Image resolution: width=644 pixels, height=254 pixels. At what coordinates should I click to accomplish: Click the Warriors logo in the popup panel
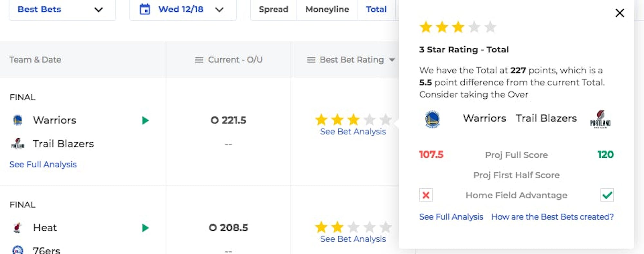pos(432,119)
